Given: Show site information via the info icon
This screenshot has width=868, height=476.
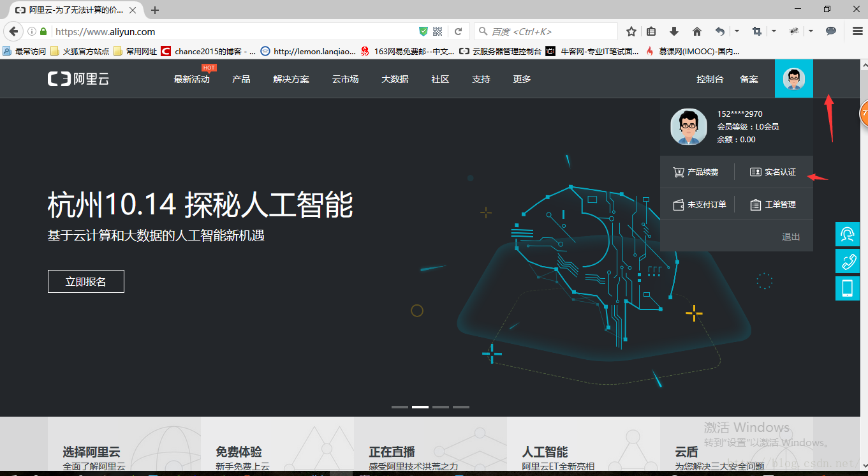Looking at the screenshot, I should (x=32, y=31).
